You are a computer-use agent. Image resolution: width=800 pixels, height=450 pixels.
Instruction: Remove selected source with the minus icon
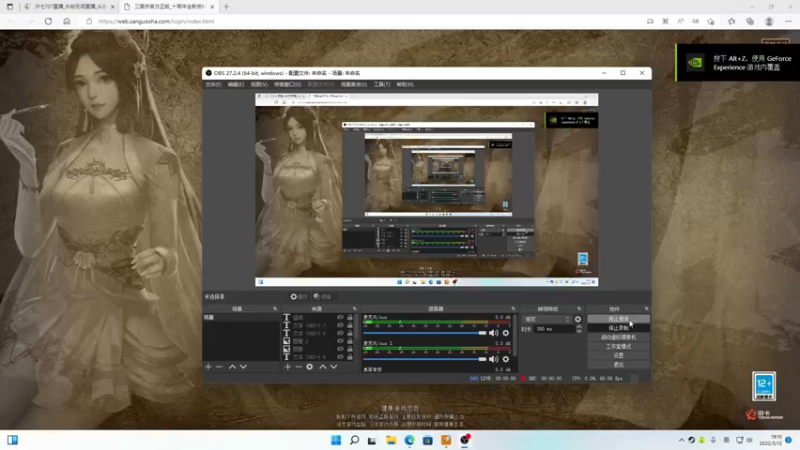298,367
